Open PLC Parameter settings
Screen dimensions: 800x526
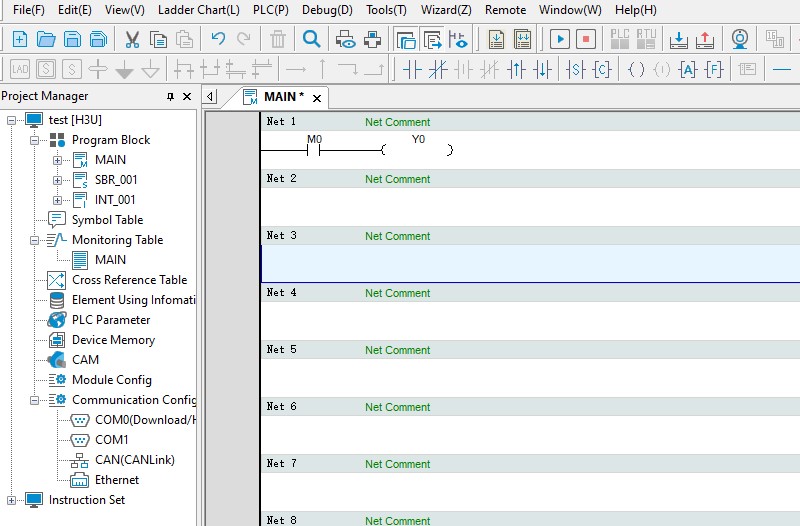tap(111, 320)
